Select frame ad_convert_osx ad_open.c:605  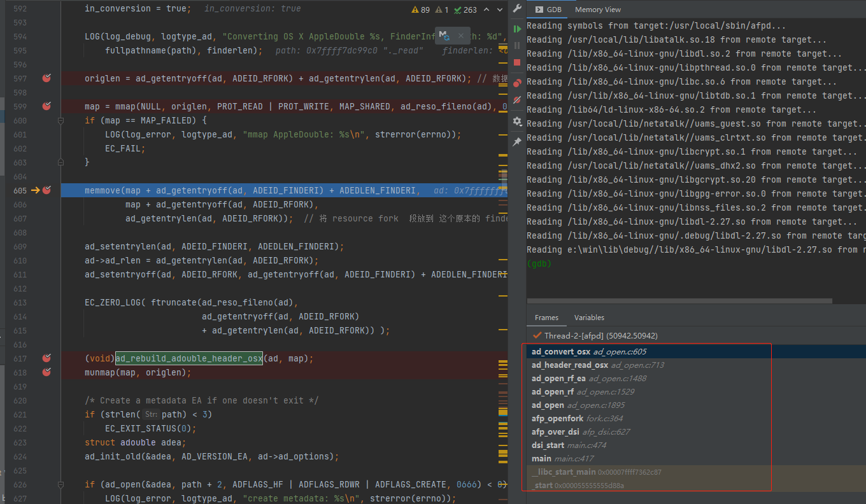point(696,351)
